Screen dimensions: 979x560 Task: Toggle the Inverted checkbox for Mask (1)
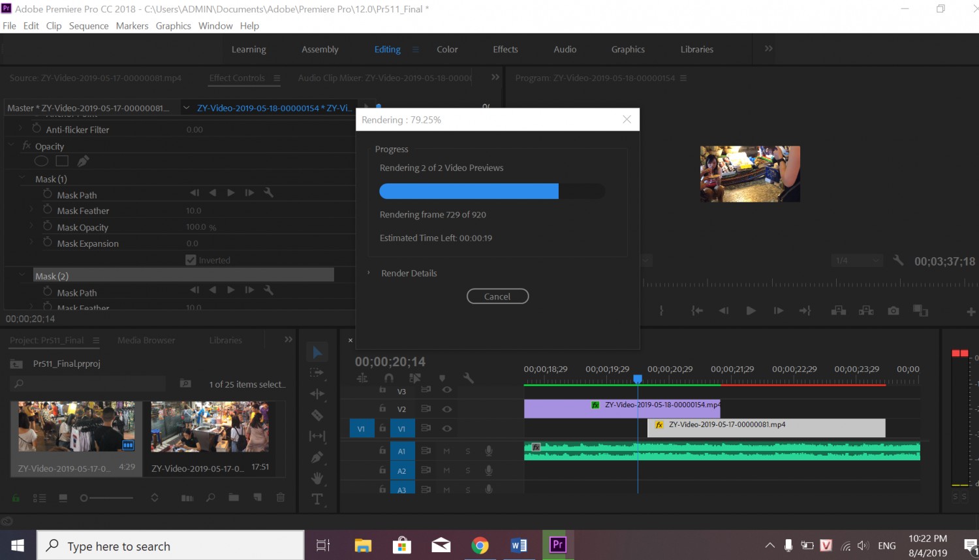[x=191, y=260]
